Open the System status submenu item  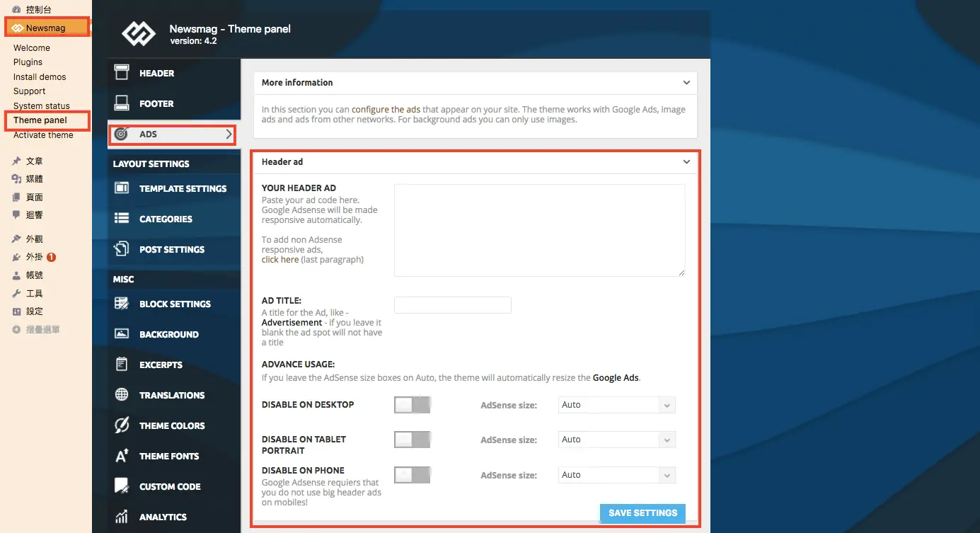[42, 106]
